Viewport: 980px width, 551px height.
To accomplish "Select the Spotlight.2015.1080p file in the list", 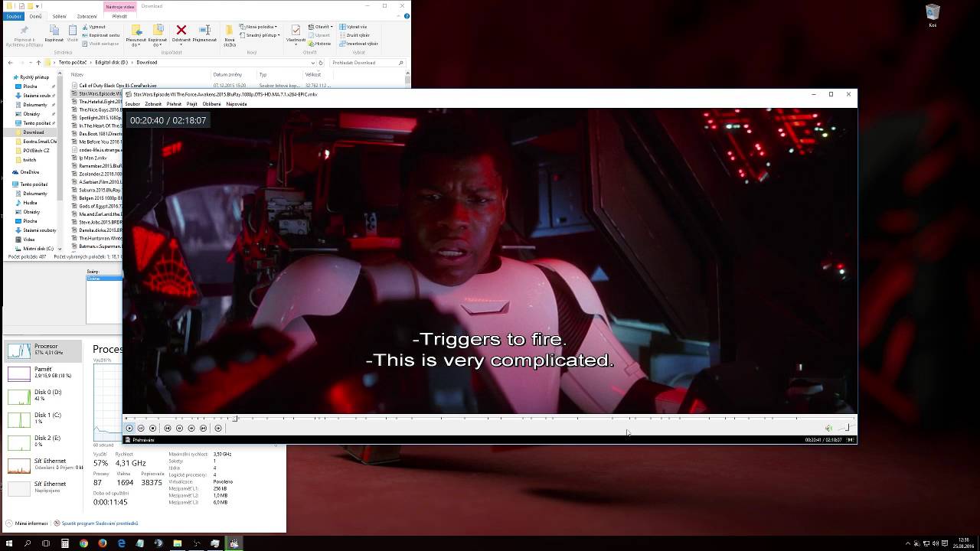I will [x=96, y=118].
